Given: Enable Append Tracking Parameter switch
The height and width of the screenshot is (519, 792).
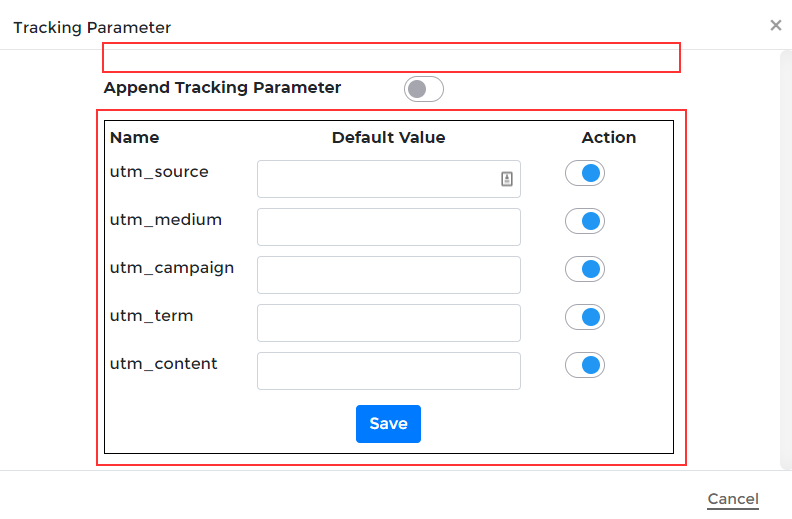Looking at the screenshot, I should click(423, 89).
